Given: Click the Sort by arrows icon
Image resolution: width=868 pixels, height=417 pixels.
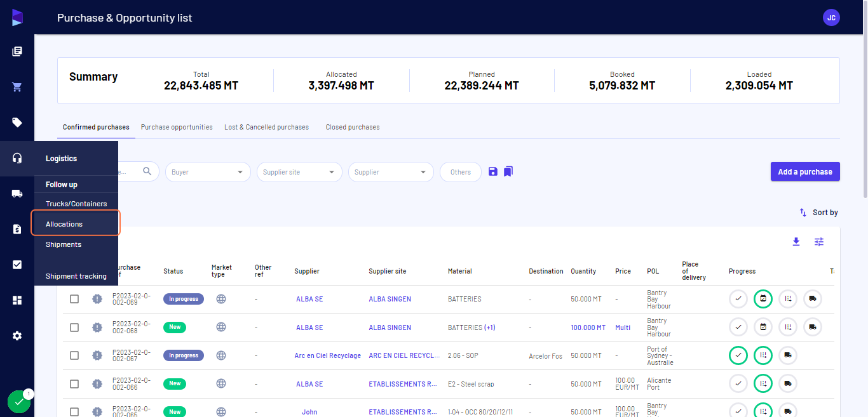Looking at the screenshot, I should point(803,213).
